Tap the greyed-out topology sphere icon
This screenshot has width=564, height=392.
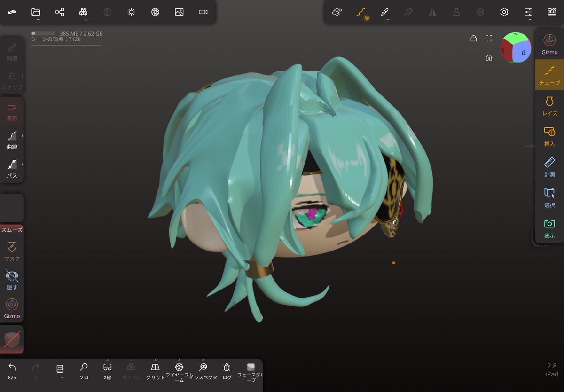click(x=107, y=12)
